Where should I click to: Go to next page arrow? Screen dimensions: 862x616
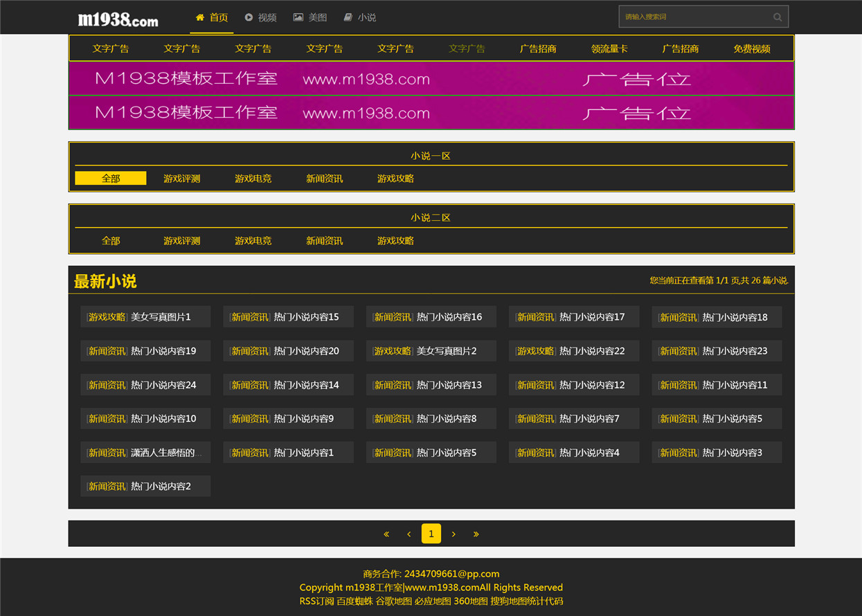[x=454, y=534]
